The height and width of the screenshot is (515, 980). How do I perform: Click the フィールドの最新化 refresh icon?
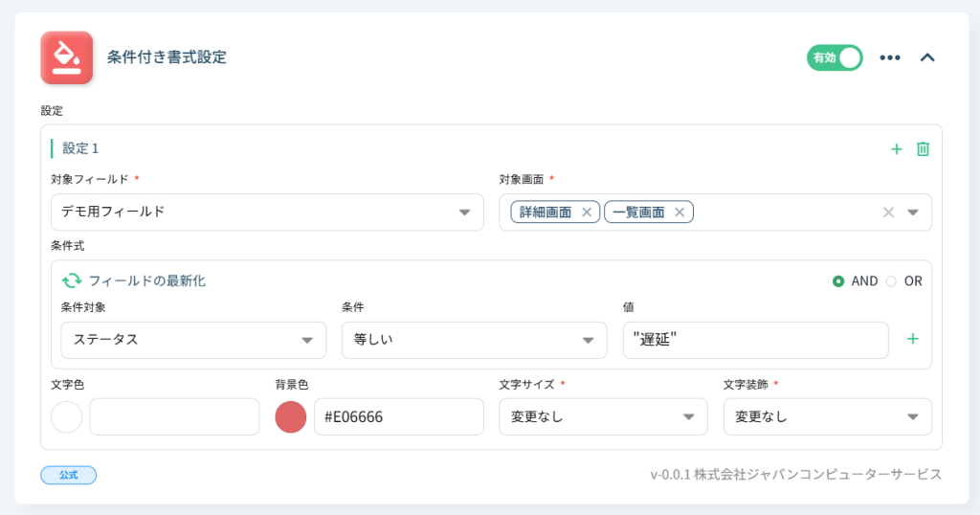(x=72, y=280)
